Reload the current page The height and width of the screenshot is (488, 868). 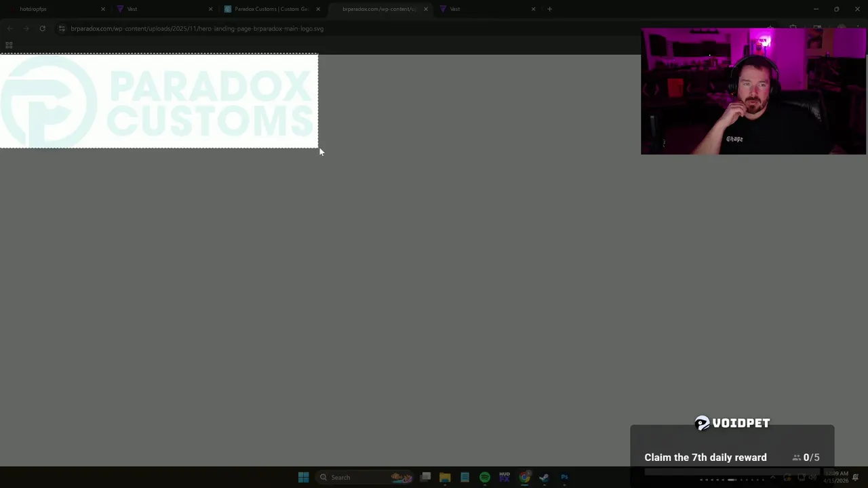pos(42,28)
